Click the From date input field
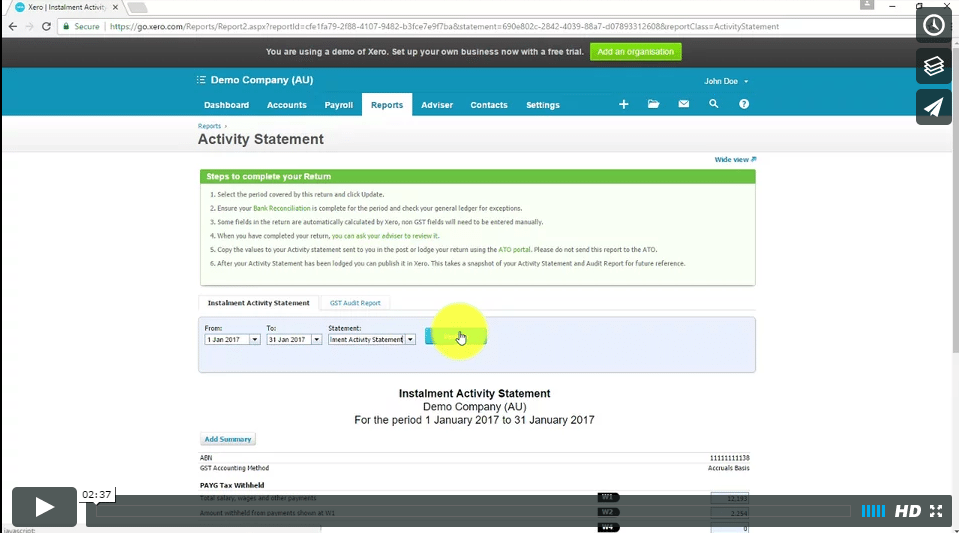Image resolution: width=959 pixels, height=533 pixels. (x=227, y=340)
